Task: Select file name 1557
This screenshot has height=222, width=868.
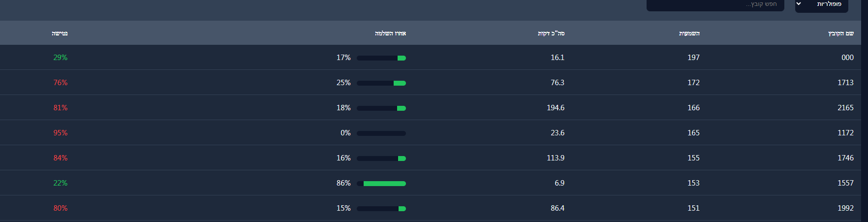Action: (x=845, y=183)
